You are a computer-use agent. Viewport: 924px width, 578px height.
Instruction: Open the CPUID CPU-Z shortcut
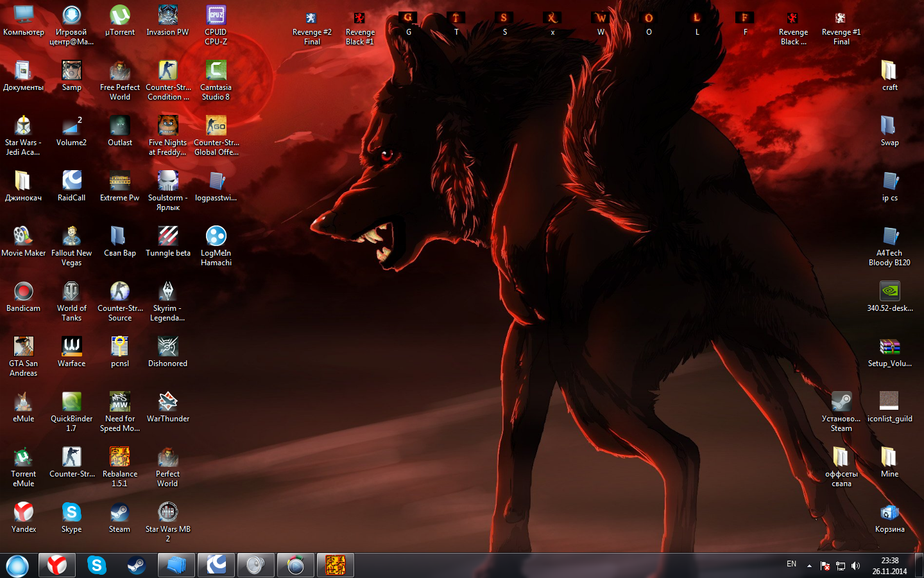(216, 26)
